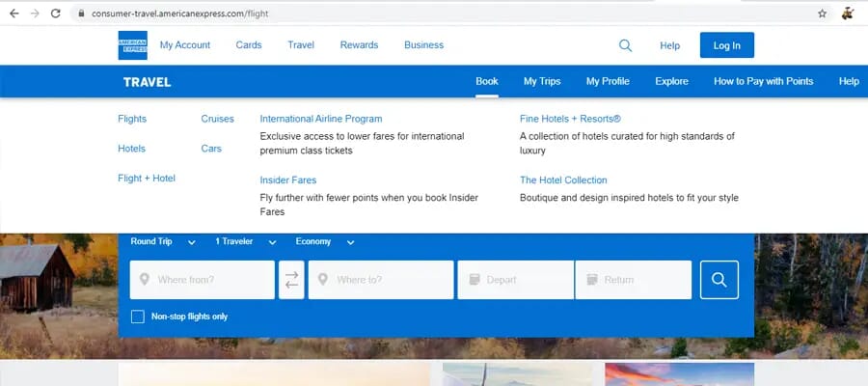The height and width of the screenshot is (386, 868).
Task: Open the Rewards menu
Action: tap(359, 45)
